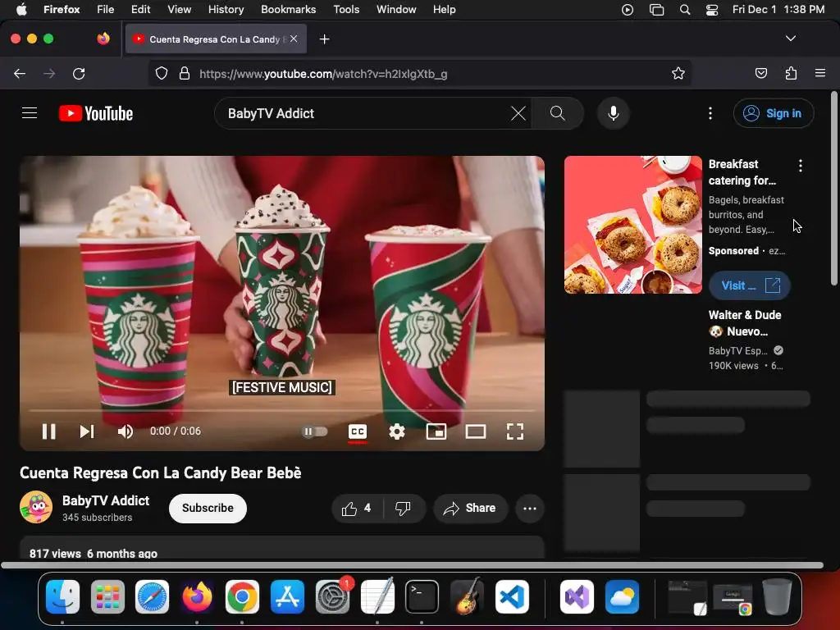840x630 pixels.
Task: Click the Breakfast catering ad title
Action: 742,172
